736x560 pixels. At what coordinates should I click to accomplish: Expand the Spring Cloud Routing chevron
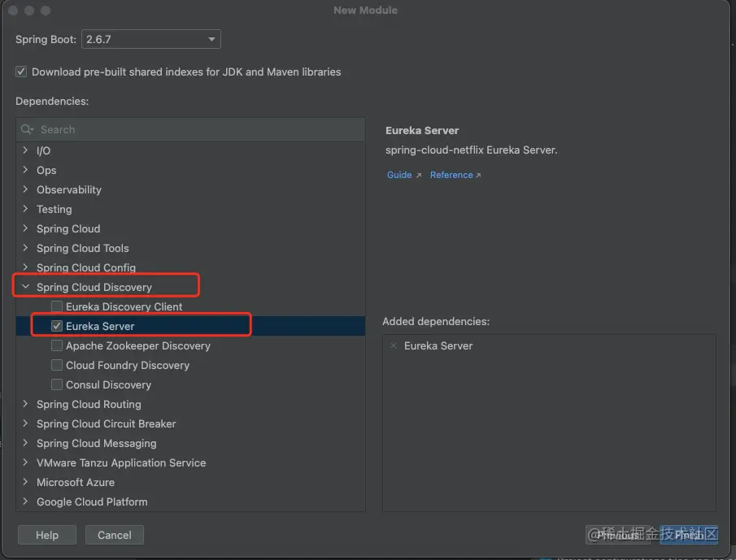25,404
